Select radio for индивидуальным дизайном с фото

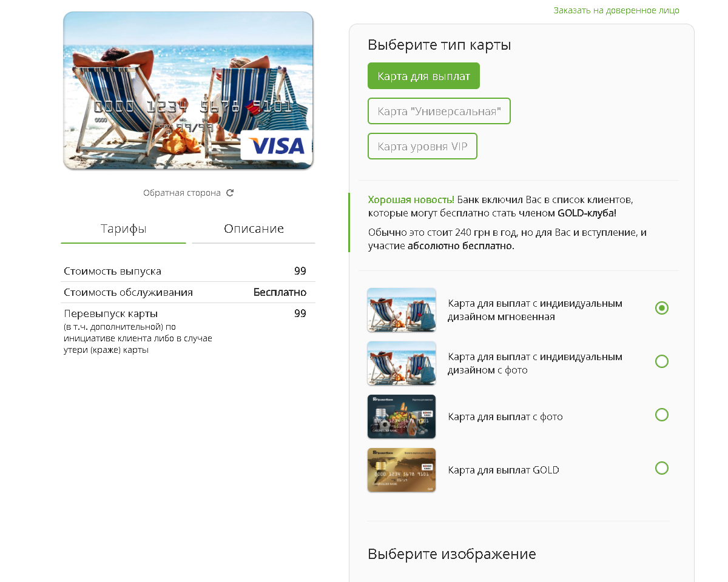coord(662,361)
